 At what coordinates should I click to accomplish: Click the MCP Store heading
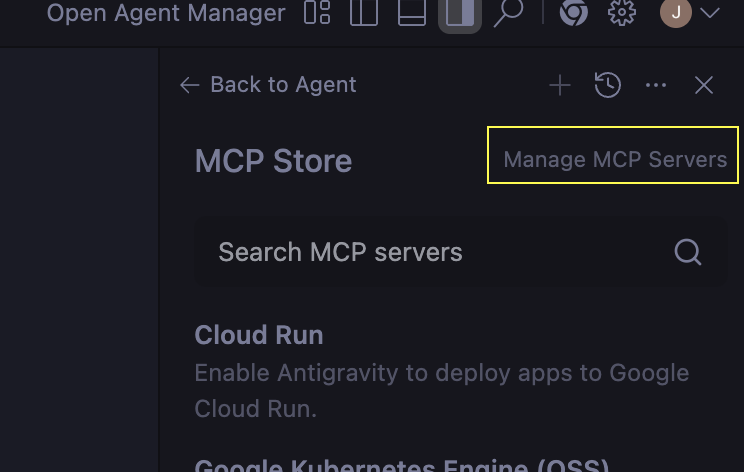pyautogui.click(x=273, y=161)
